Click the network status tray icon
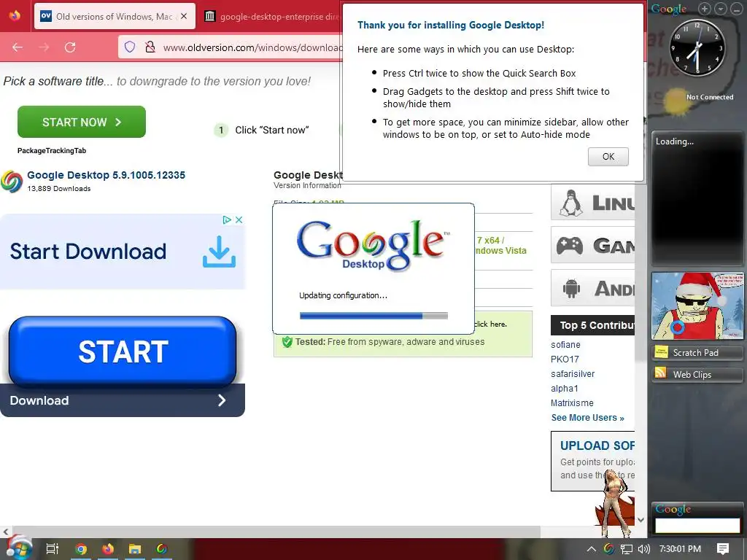The width and height of the screenshot is (747, 560). click(x=627, y=549)
